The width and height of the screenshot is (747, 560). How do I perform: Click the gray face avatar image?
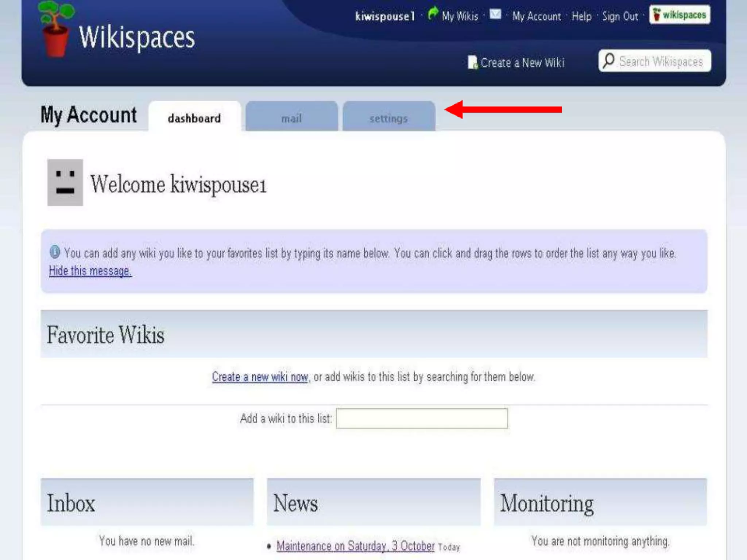[65, 183]
